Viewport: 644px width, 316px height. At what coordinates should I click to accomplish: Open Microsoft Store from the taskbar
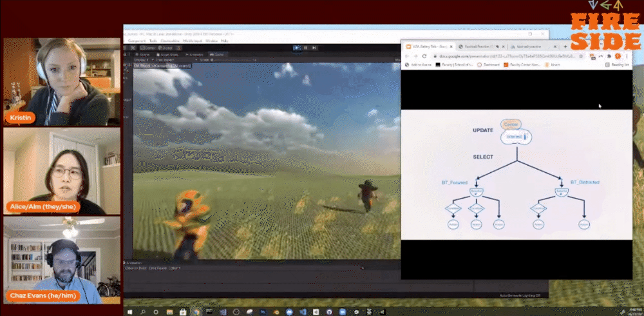pyautogui.click(x=183, y=312)
